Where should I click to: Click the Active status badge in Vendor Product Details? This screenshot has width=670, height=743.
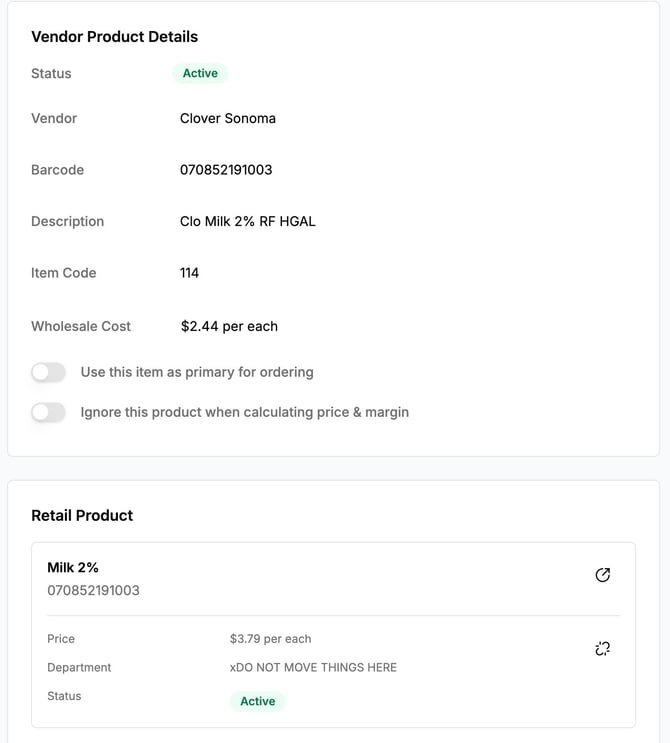pos(200,73)
